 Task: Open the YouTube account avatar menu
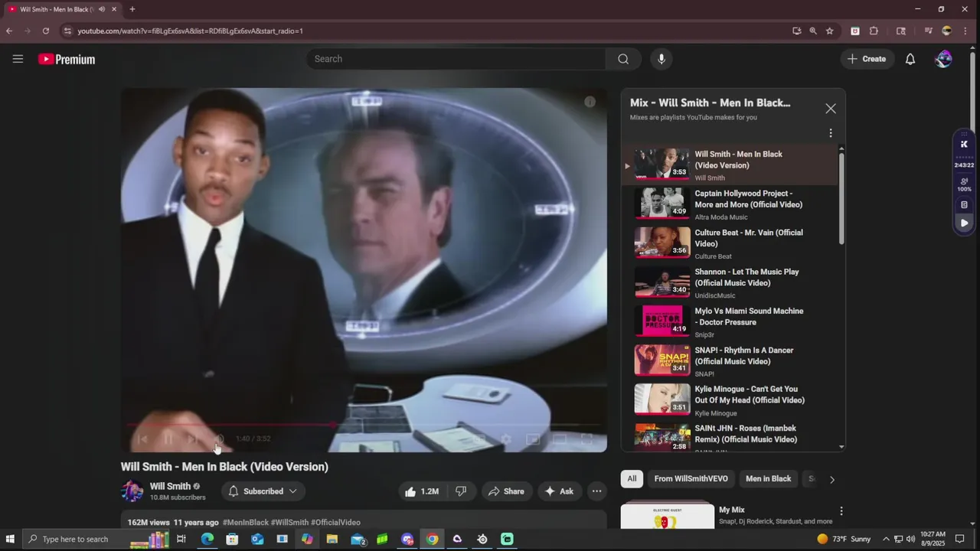coord(943,59)
